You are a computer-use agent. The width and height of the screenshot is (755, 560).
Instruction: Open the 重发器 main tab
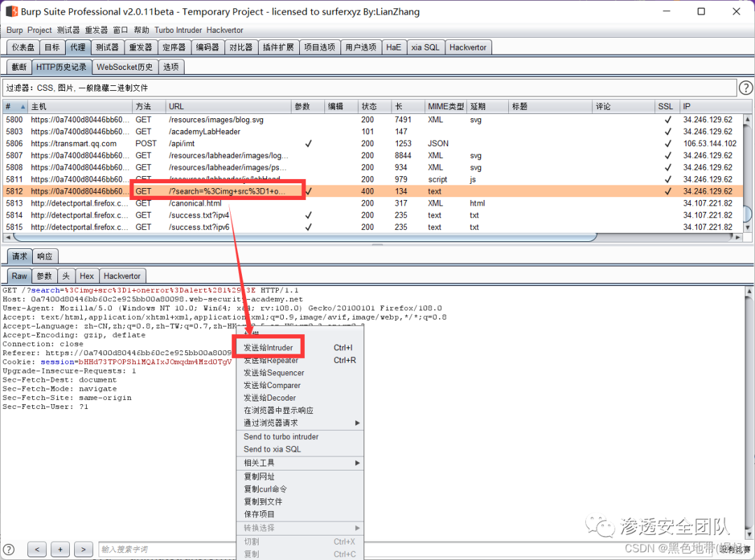coord(140,47)
